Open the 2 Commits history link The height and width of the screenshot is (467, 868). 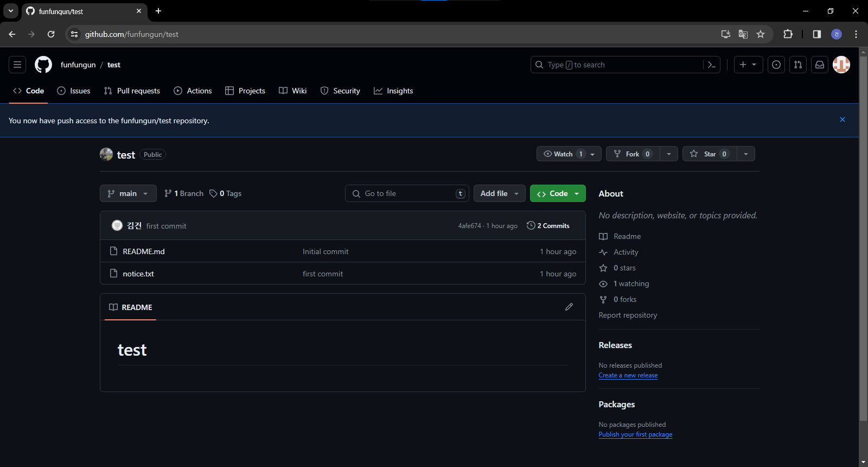tap(548, 225)
